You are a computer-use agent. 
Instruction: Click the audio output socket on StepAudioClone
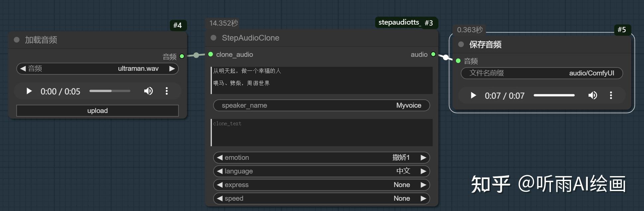(x=433, y=54)
